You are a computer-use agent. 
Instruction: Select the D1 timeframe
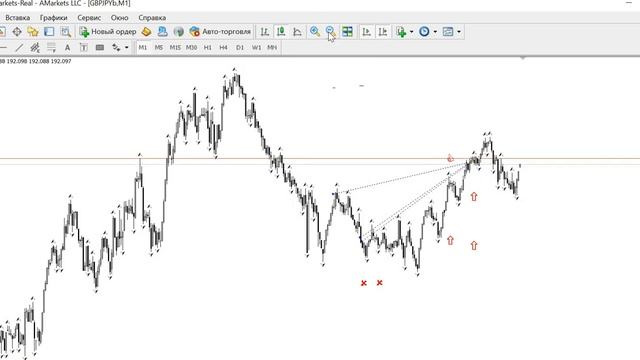[x=240, y=48]
